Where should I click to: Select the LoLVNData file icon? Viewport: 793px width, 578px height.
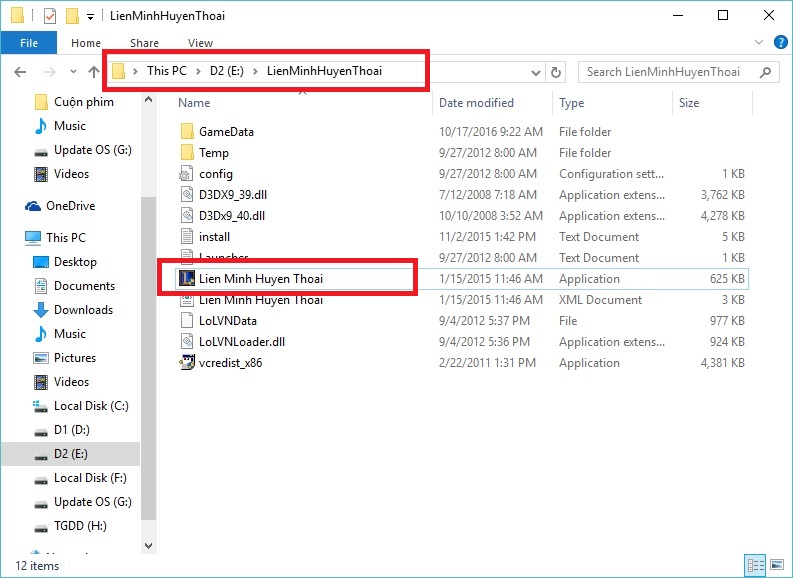tap(187, 321)
